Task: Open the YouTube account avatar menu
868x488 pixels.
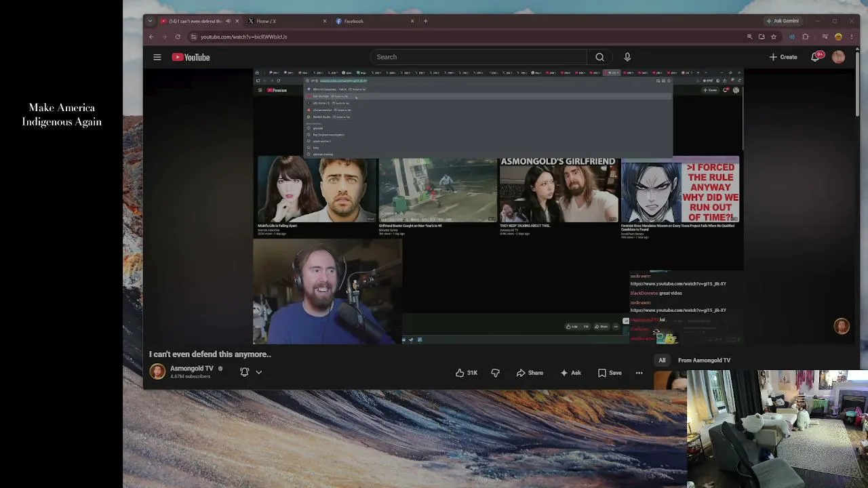Action: [838, 57]
